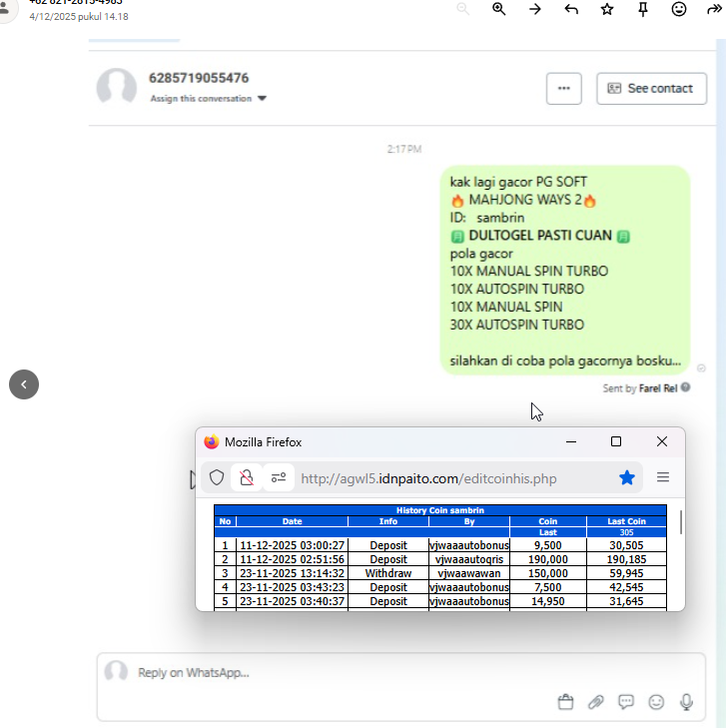Open the shopping bag catalog icon
The width and height of the screenshot is (726, 728).
pos(565,701)
